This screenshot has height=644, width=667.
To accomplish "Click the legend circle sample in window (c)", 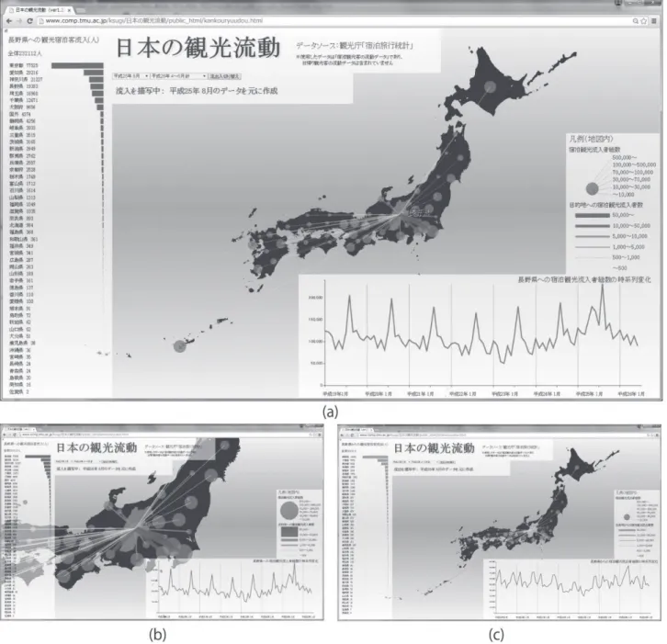I will click(627, 517).
